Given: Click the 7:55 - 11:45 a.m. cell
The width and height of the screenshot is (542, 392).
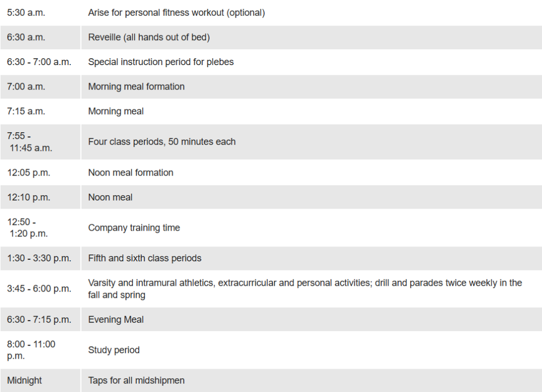Looking at the screenshot, I should tap(40, 142).
